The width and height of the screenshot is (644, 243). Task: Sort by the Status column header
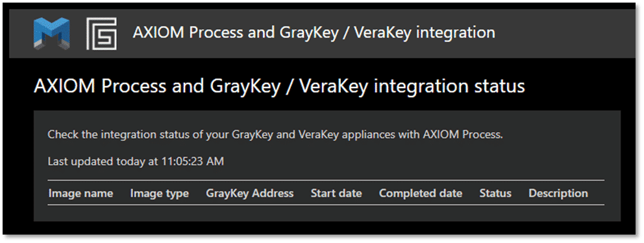tap(495, 193)
